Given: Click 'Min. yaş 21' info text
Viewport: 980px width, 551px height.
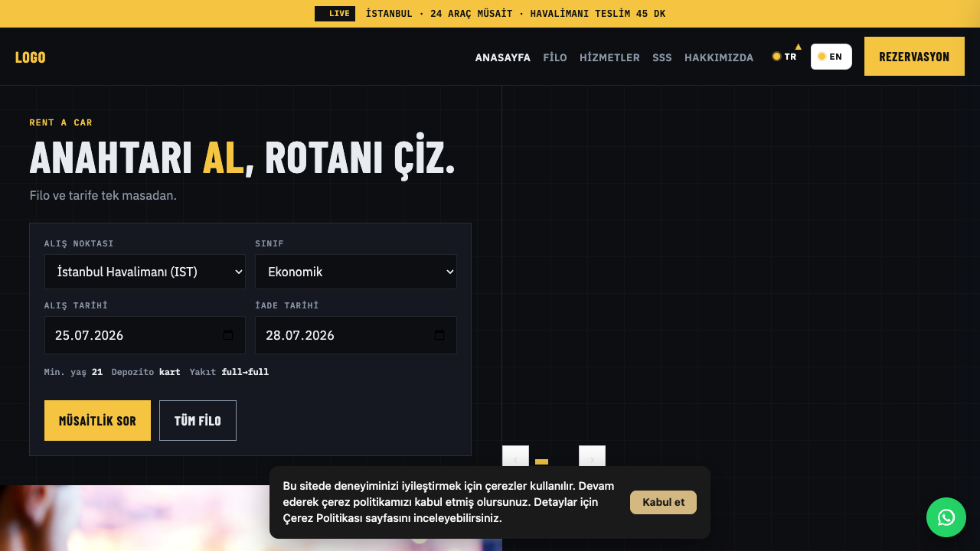Looking at the screenshot, I should [x=73, y=372].
